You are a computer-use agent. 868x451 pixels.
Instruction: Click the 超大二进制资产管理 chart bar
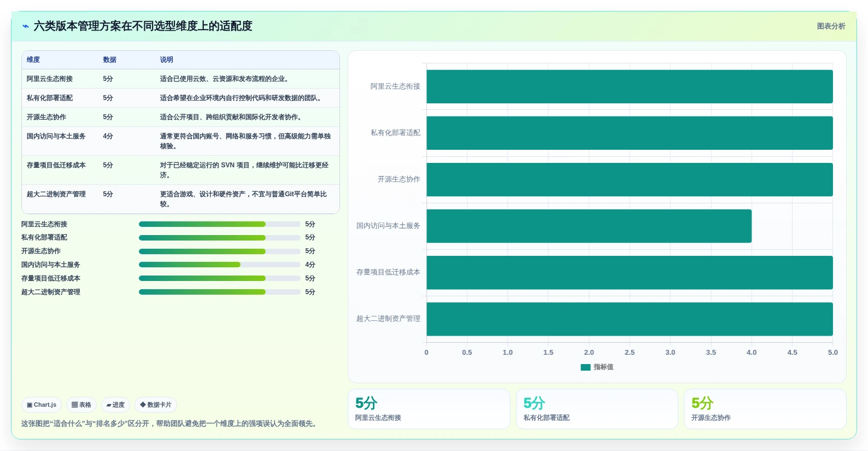[x=630, y=319]
